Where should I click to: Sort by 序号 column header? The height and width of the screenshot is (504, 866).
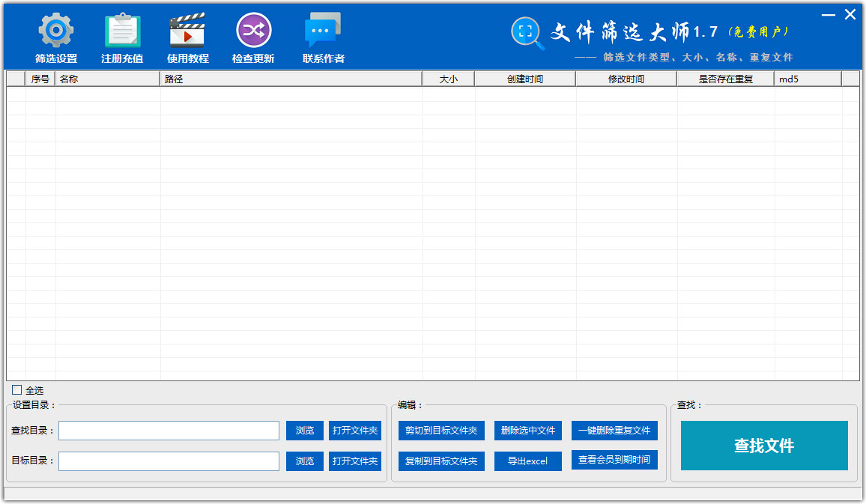point(40,79)
